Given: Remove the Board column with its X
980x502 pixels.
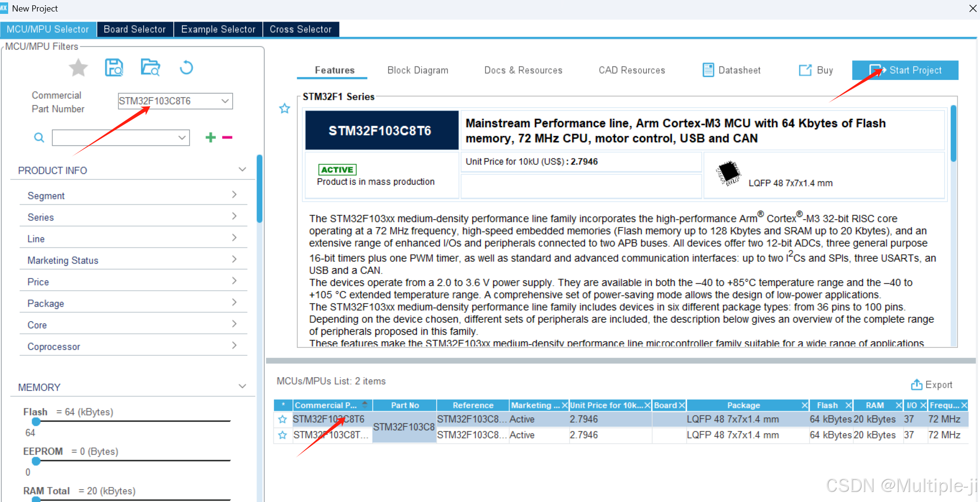Looking at the screenshot, I should 682,405.
